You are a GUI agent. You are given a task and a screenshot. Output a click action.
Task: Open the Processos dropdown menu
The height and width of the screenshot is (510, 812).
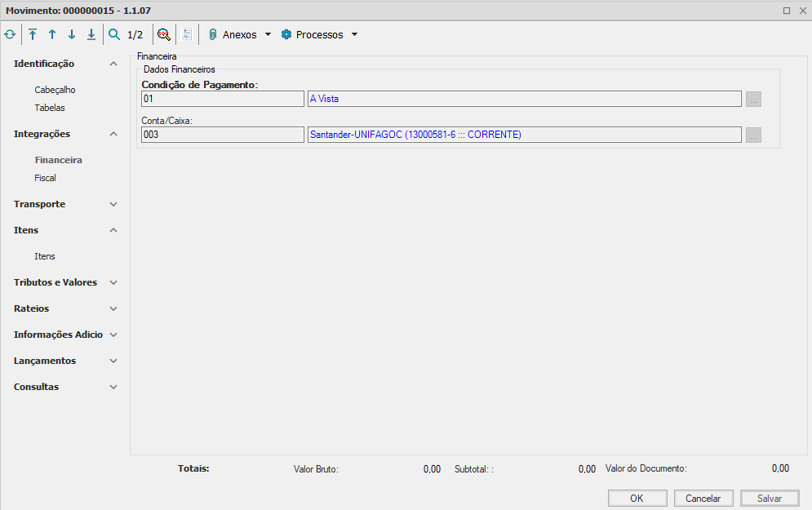pos(319,35)
